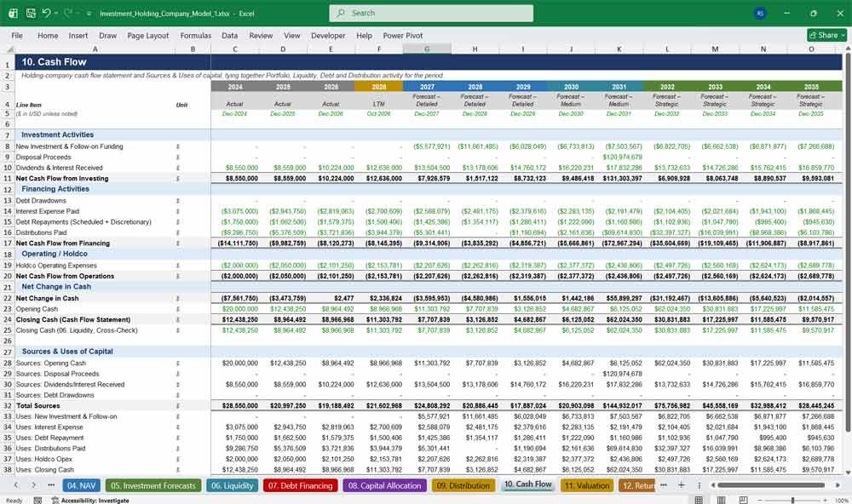Add a new sheet with plus button

click(682, 485)
